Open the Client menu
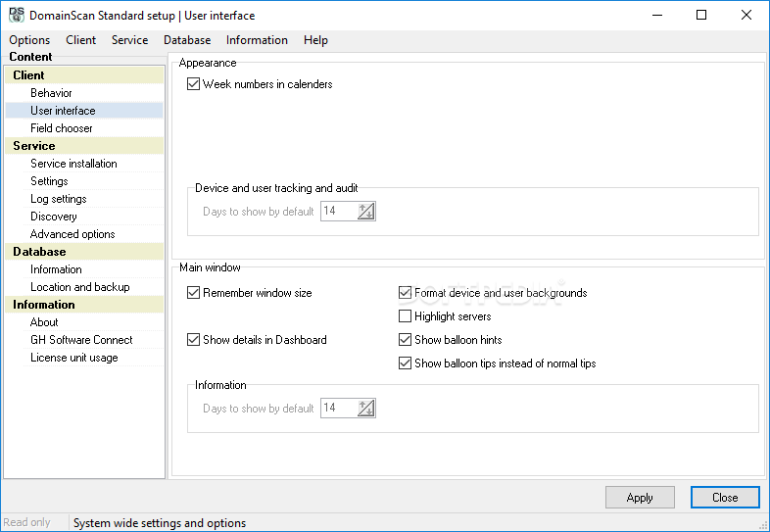 click(x=81, y=40)
